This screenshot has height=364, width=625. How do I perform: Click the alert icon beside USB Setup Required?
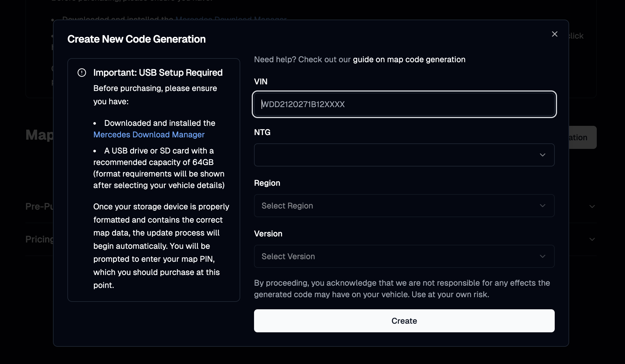pyautogui.click(x=82, y=73)
